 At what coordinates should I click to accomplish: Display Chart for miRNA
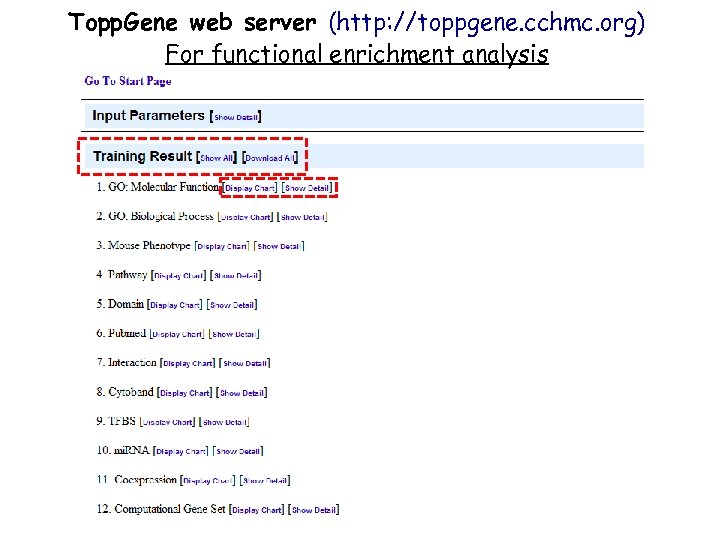pyautogui.click(x=181, y=452)
